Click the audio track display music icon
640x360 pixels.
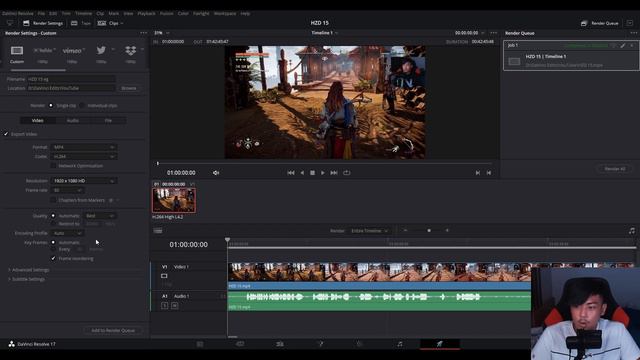pyautogui.click(x=632, y=231)
